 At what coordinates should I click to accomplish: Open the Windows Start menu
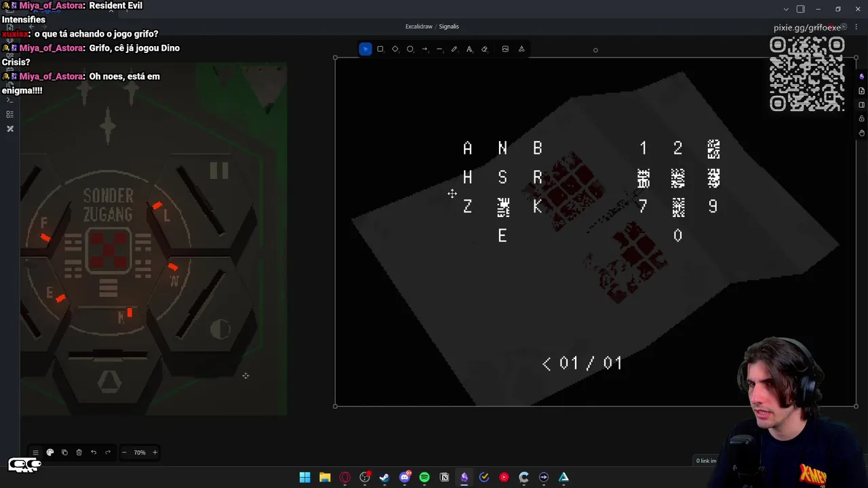point(305,477)
